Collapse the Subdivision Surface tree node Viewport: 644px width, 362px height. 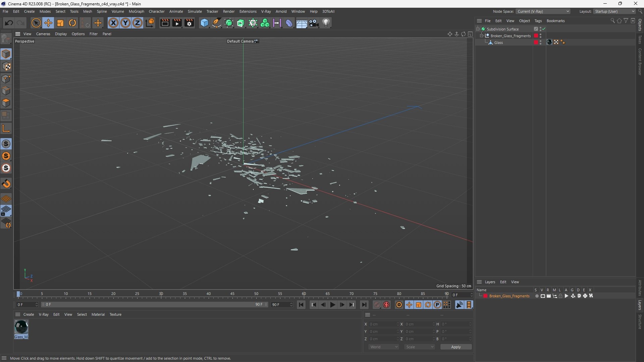tap(478, 29)
